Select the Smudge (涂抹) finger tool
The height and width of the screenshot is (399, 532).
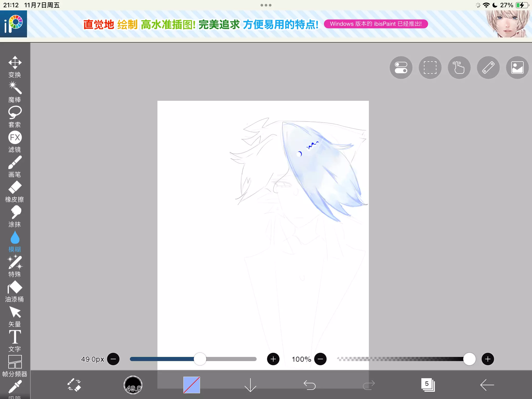(15, 216)
